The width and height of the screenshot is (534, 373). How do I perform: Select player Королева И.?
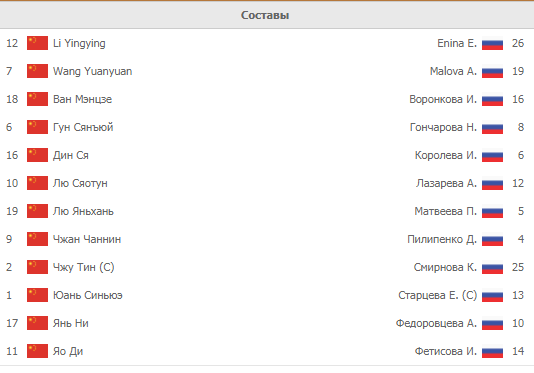click(445, 155)
